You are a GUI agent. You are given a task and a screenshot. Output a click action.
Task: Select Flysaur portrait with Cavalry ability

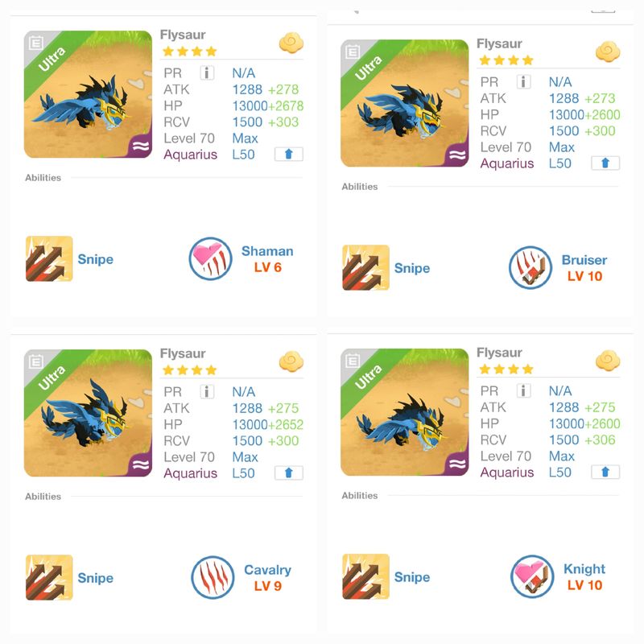[x=88, y=413]
